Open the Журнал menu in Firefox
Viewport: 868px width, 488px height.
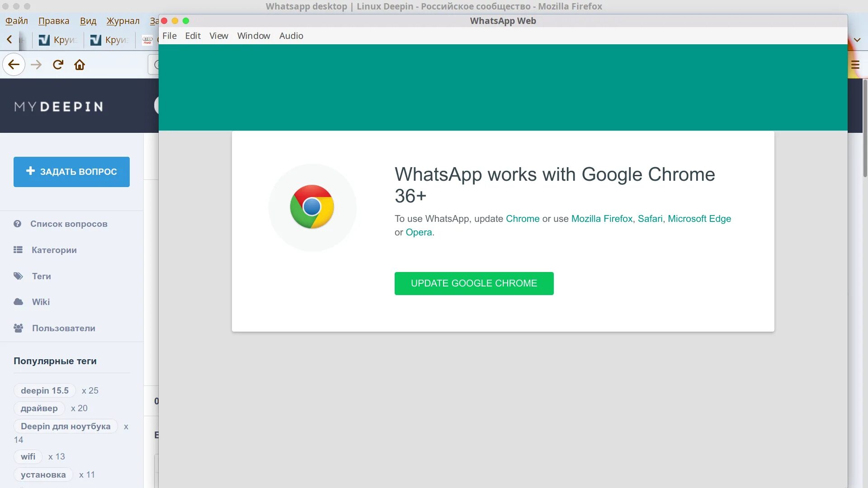click(123, 21)
